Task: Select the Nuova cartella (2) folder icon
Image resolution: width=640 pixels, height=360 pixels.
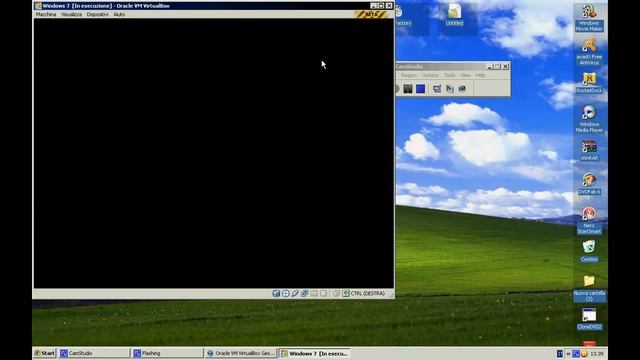Action: tap(589, 288)
